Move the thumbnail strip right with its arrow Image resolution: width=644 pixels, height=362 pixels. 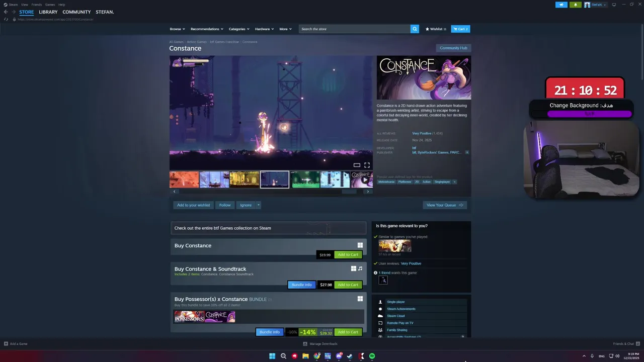[368, 192]
